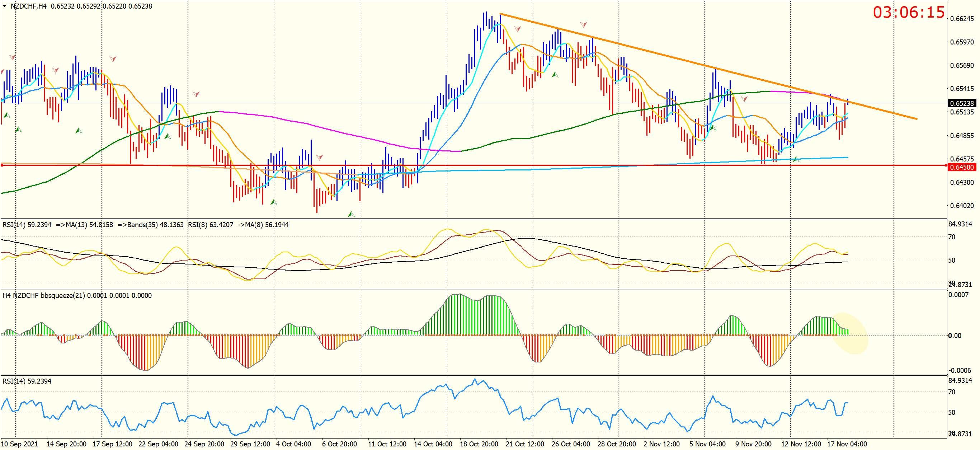Click the highest red down-arrow marker above the 28 Oct candles
This screenshot has height=450, width=980.
point(583,25)
